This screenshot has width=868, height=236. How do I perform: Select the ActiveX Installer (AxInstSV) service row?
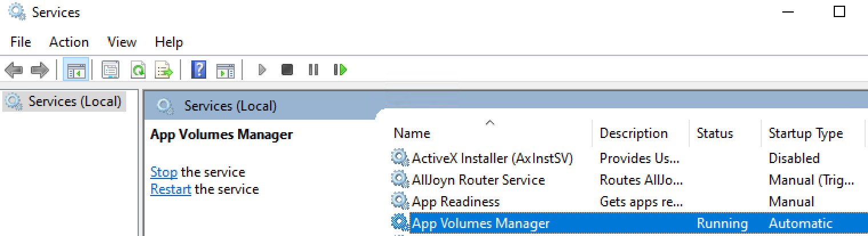628,158
